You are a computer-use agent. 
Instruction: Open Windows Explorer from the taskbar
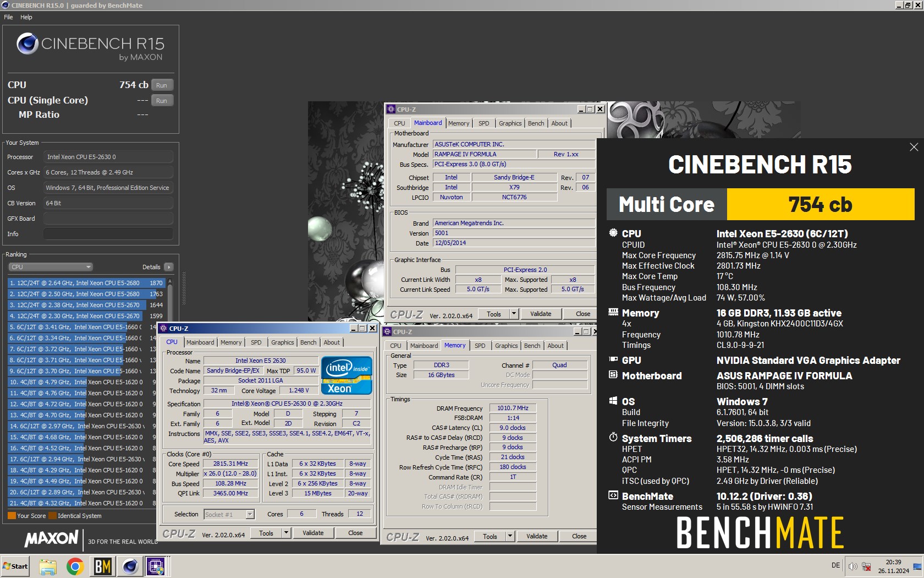click(47, 566)
